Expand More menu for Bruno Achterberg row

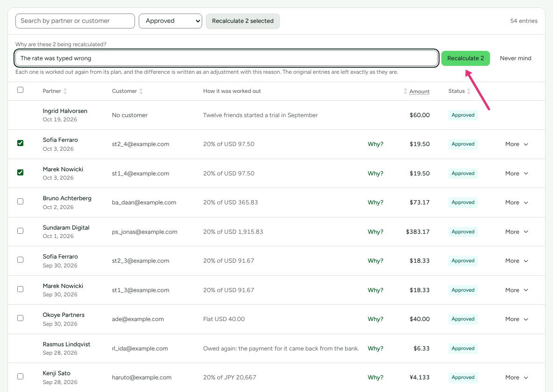click(516, 203)
